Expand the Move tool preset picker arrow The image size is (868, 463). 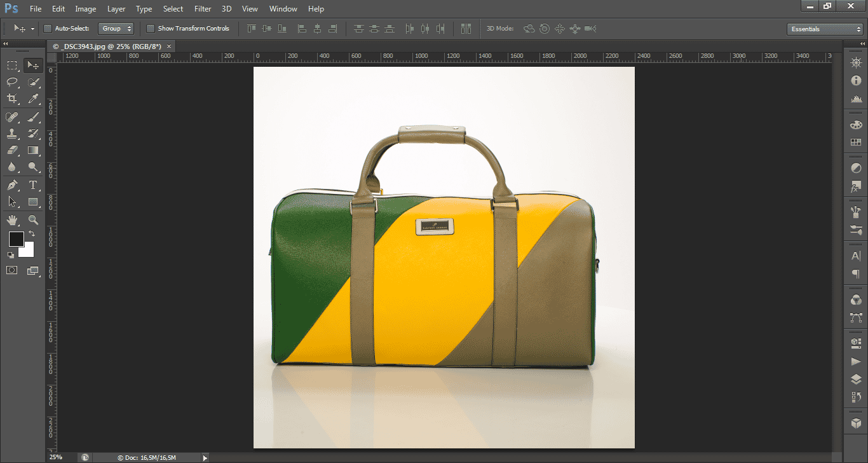tap(32, 29)
